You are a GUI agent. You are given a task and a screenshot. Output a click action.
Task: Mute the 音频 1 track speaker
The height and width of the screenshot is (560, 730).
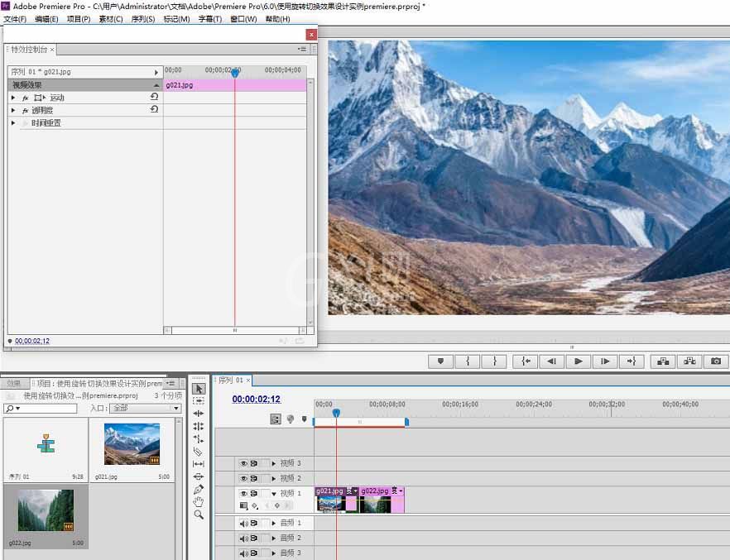click(243, 524)
